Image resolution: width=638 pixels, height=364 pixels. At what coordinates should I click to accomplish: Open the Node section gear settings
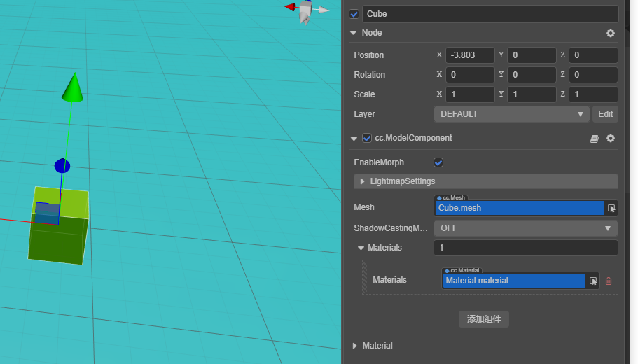click(x=610, y=34)
